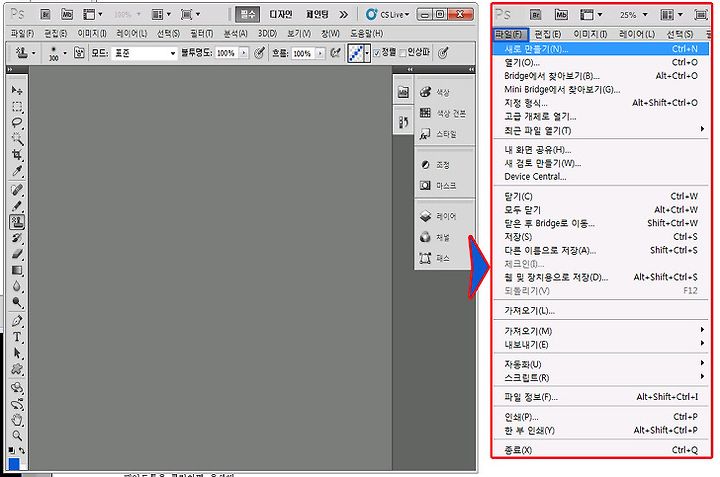The width and height of the screenshot is (720, 477).
Task: Select the Hand tool
Action: coord(17,420)
